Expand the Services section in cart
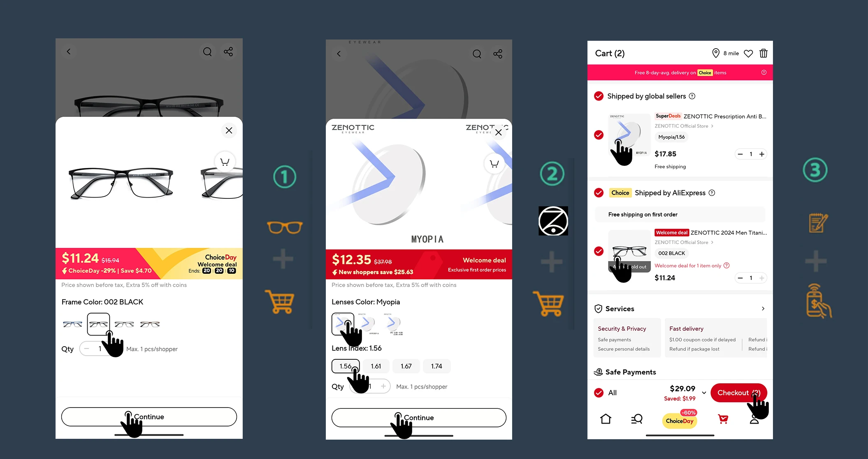 point(762,309)
